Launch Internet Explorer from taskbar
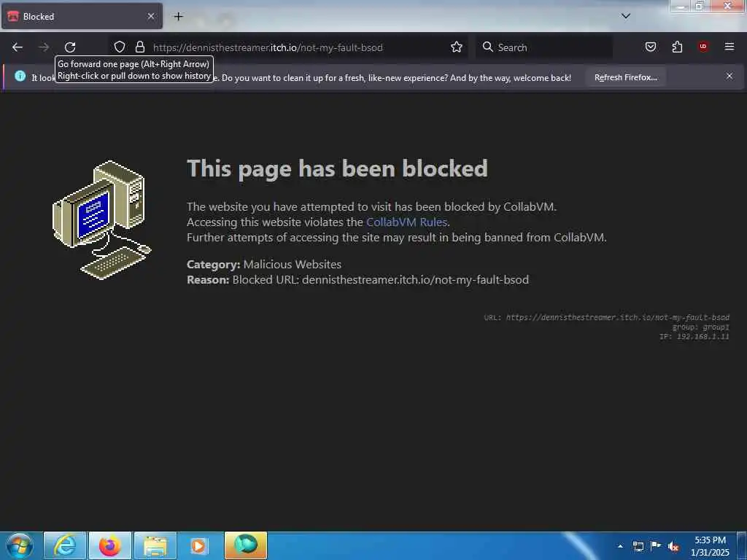 click(x=65, y=545)
